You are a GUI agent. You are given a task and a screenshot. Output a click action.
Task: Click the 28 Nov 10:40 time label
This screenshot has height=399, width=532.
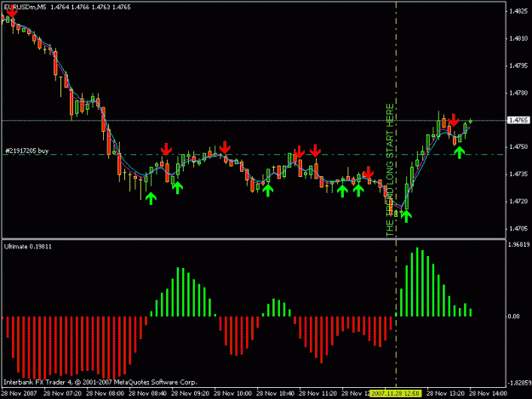[x=275, y=393]
